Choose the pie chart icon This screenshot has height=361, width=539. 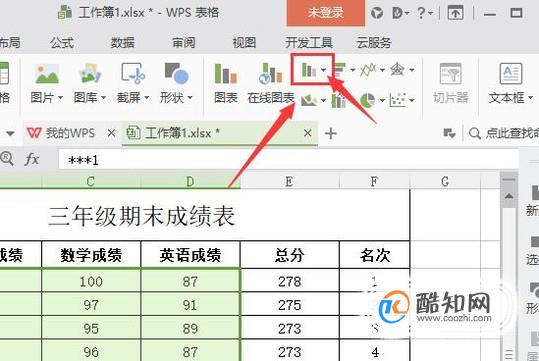[368, 100]
